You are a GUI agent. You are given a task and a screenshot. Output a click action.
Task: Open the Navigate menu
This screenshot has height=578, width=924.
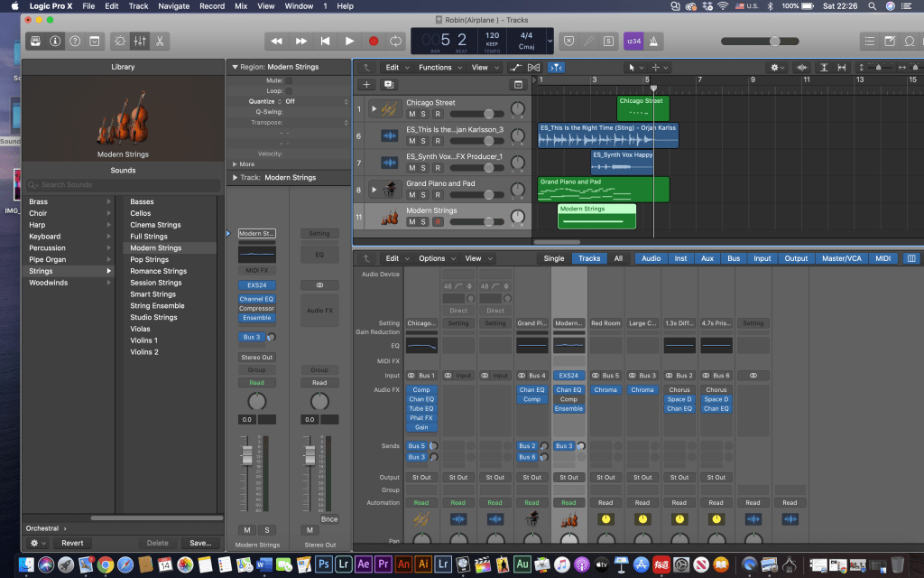(176, 5)
